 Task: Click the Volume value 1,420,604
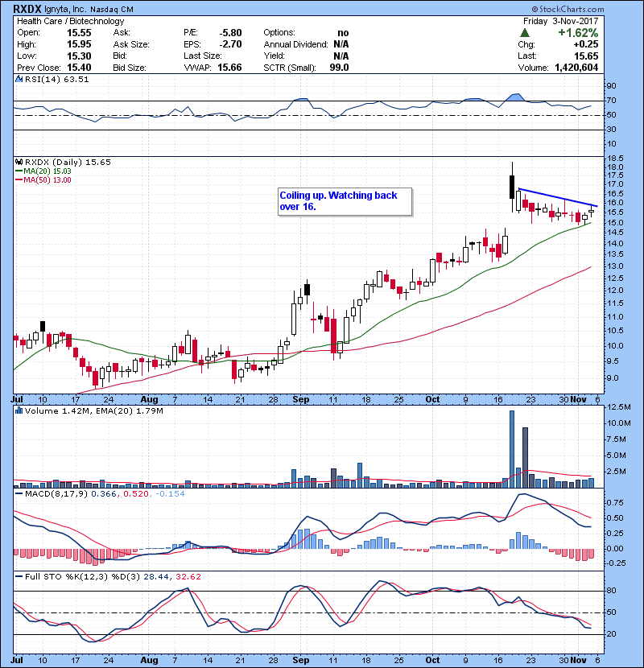[x=576, y=68]
